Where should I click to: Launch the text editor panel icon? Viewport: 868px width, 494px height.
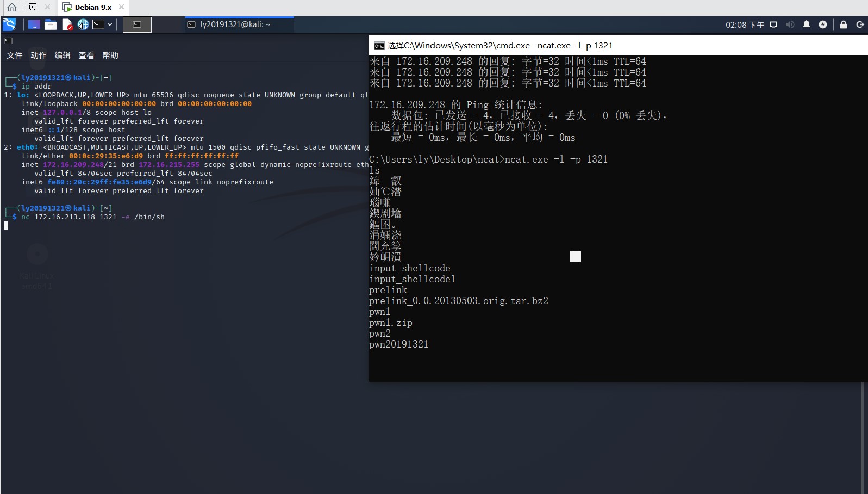(67, 24)
